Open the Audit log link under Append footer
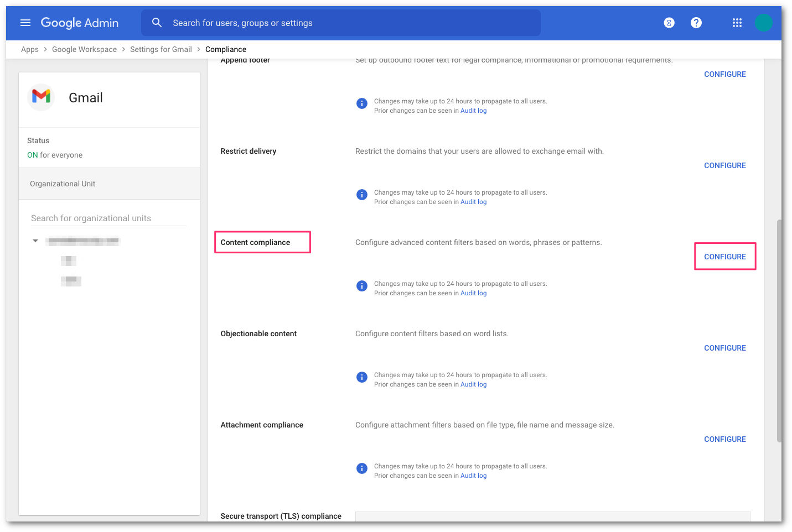 click(473, 110)
